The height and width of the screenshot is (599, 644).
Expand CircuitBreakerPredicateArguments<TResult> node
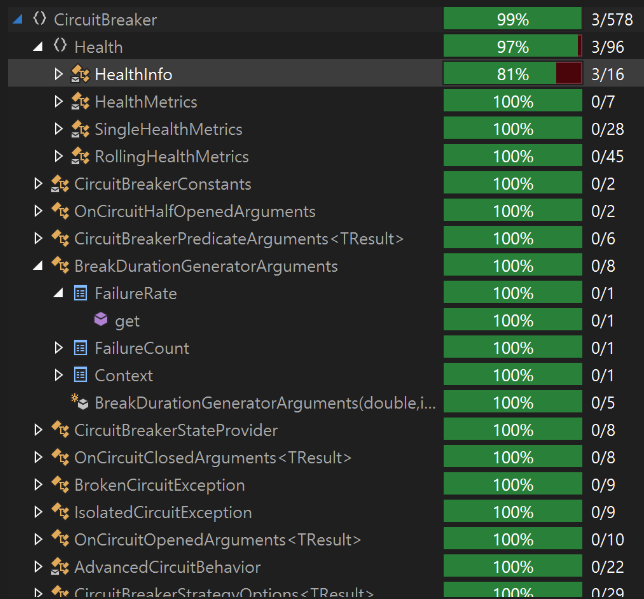[x=38, y=239]
